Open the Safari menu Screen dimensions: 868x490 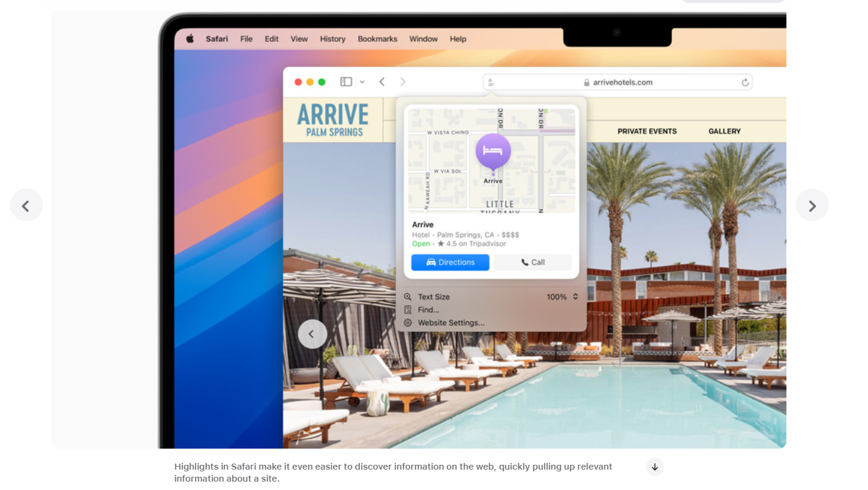[217, 39]
